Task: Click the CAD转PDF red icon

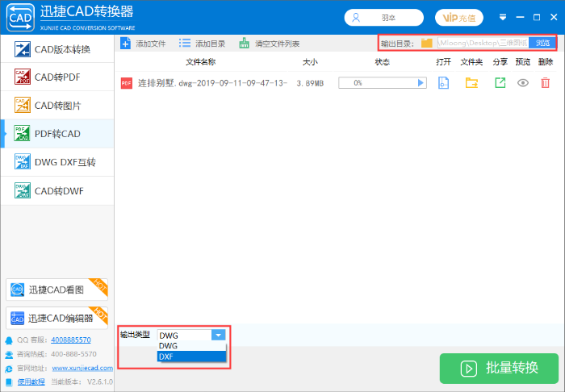Action: click(x=23, y=77)
